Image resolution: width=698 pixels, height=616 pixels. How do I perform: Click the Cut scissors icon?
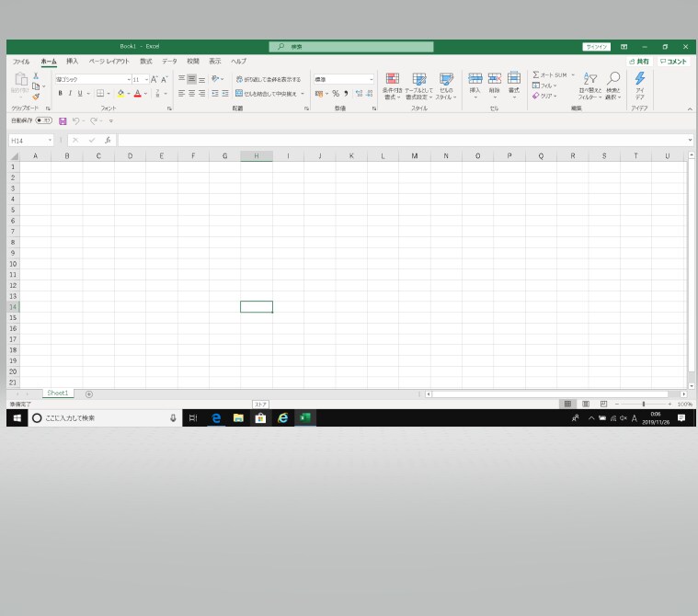click(36, 76)
